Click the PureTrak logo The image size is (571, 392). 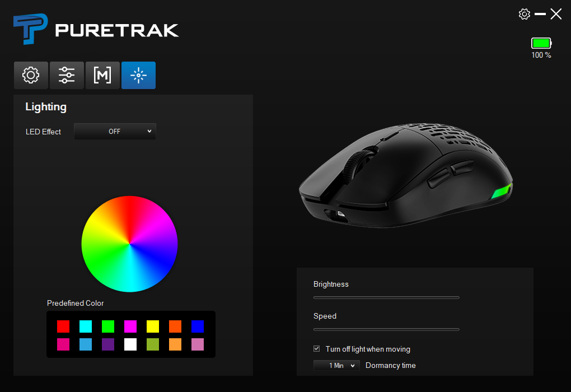(x=96, y=30)
